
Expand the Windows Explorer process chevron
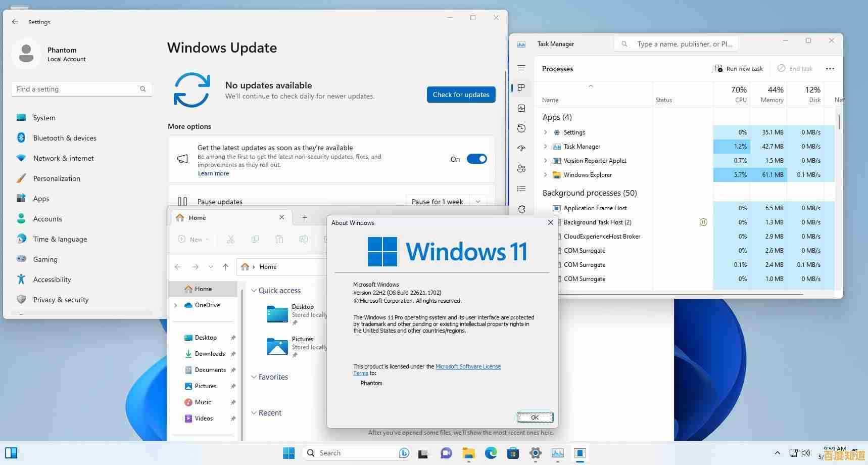point(545,174)
